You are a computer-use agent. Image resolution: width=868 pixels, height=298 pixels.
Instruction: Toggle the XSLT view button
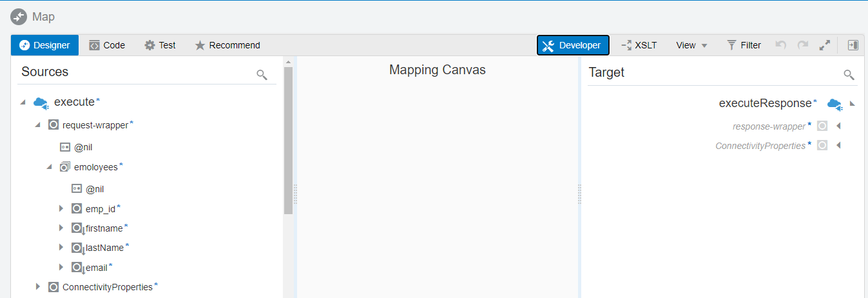click(639, 45)
